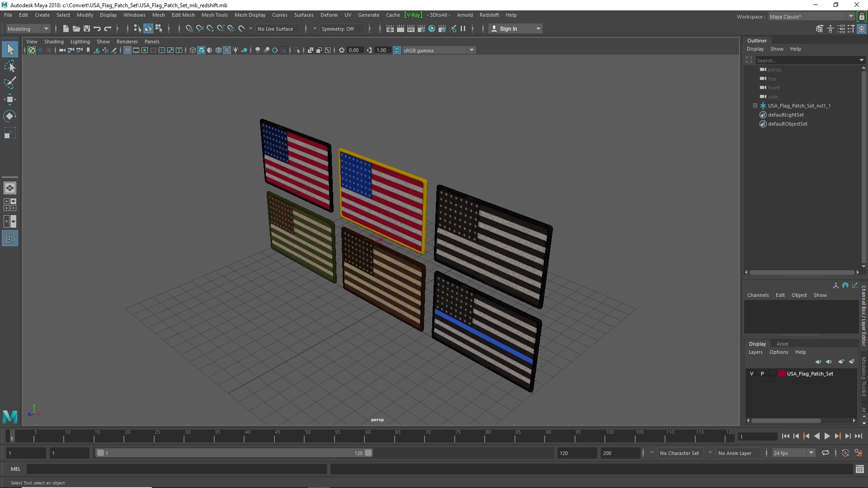This screenshot has height=488, width=868.
Task: Activate the Scale tool in toolbox
Action: [10, 133]
